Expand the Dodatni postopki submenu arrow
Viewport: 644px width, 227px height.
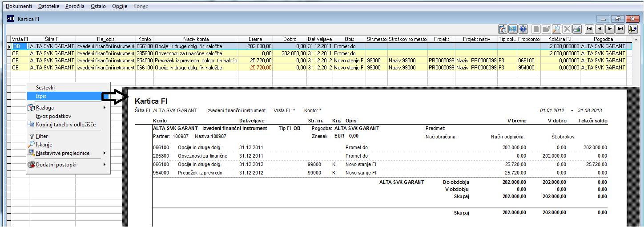pyautogui.click(x=105, y=165)
